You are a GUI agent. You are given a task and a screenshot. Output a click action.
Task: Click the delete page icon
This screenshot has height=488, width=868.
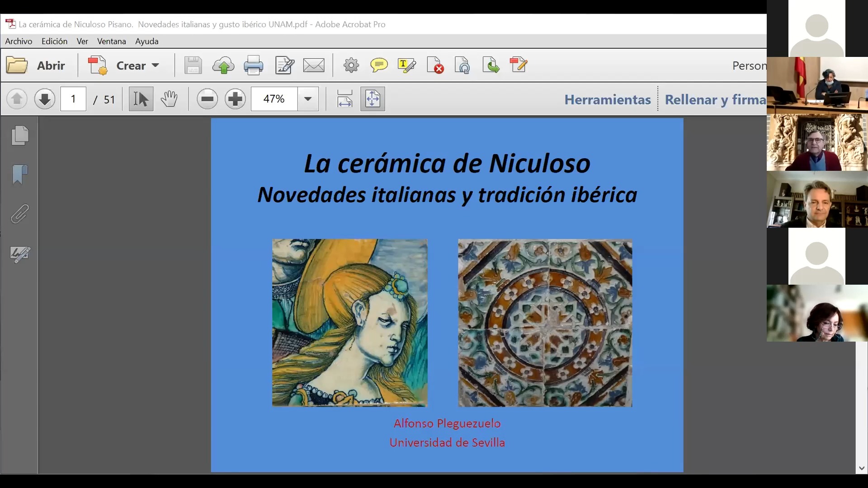(435, 66)
